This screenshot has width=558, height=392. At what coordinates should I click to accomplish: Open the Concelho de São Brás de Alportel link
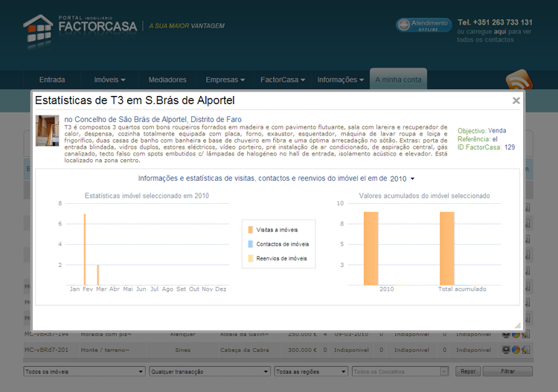[153, 119]
